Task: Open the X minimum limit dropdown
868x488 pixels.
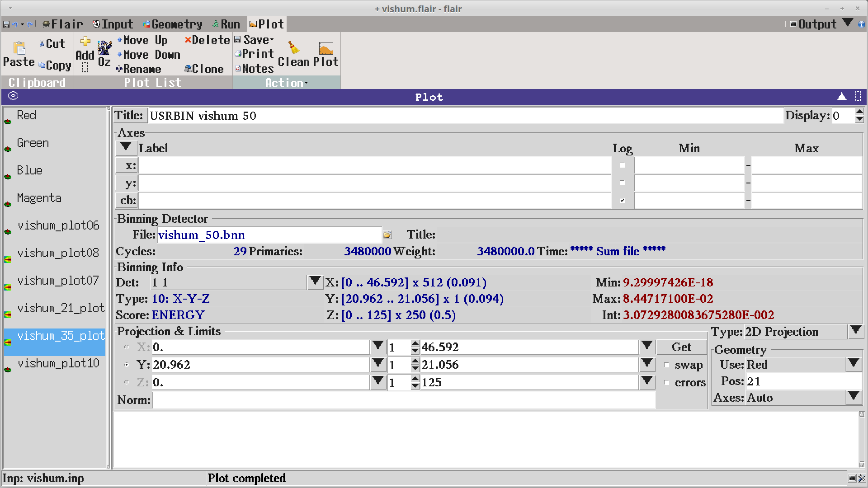Action: pos(378,347)
